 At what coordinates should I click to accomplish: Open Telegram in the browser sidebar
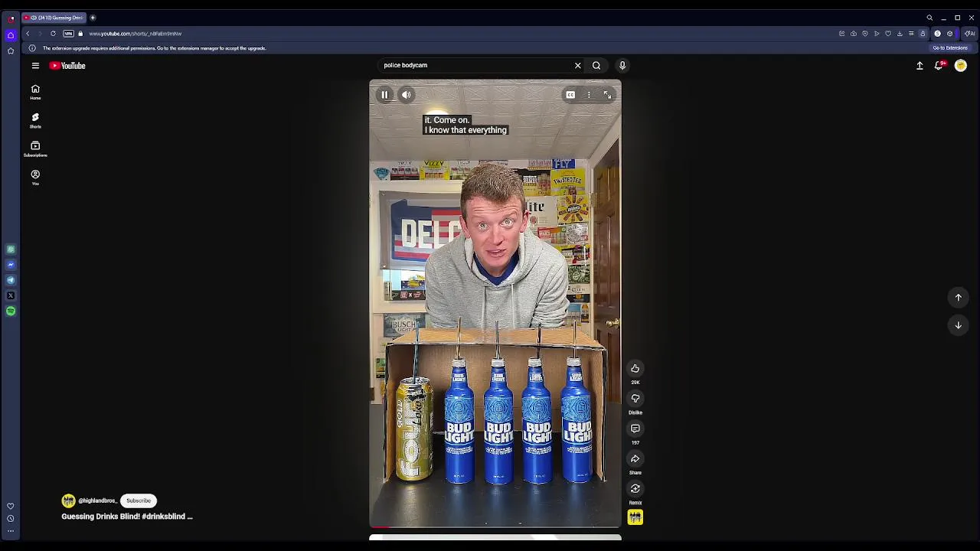pyautogui.click(x=11, y=280)
